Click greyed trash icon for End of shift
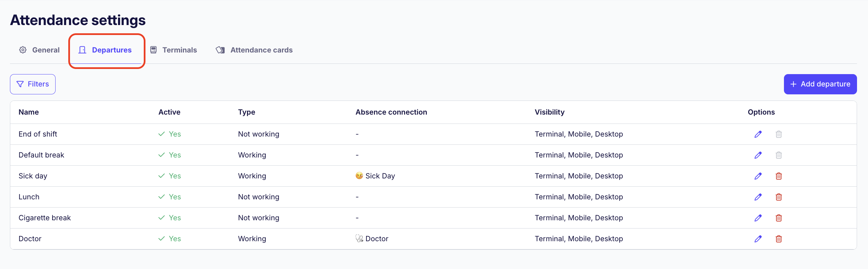 pyautogui.click(x=778, y=134)
